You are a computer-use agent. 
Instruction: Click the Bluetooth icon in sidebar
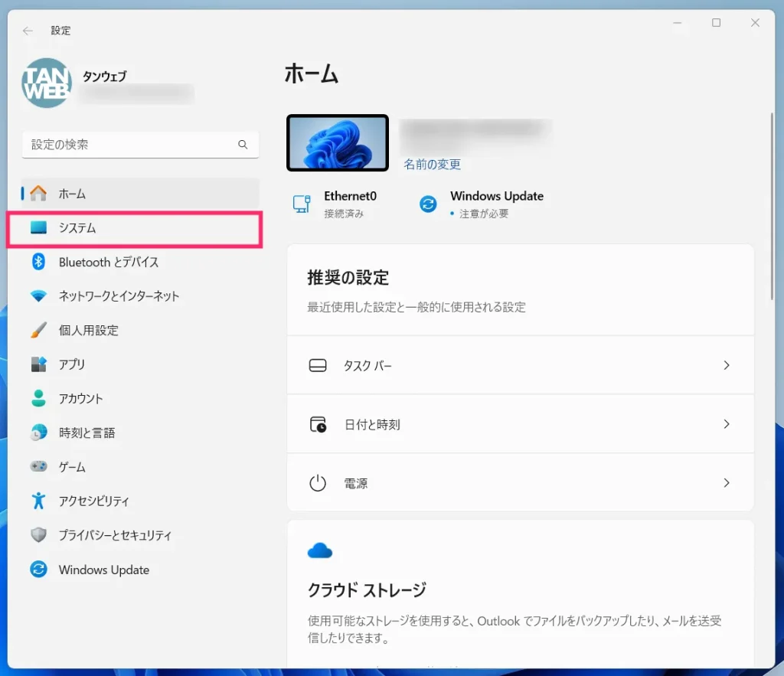click(x=38, y=262)
